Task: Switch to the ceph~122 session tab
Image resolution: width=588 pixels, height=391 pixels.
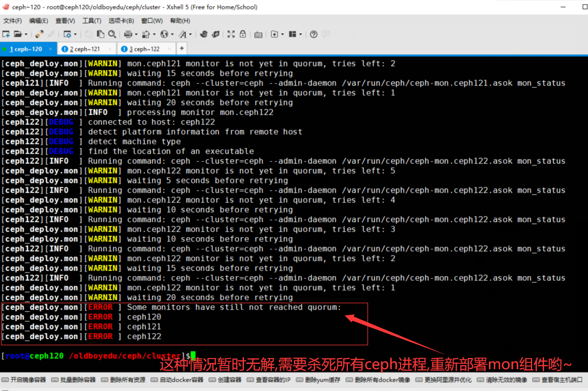Action: [x=146, y=49]
